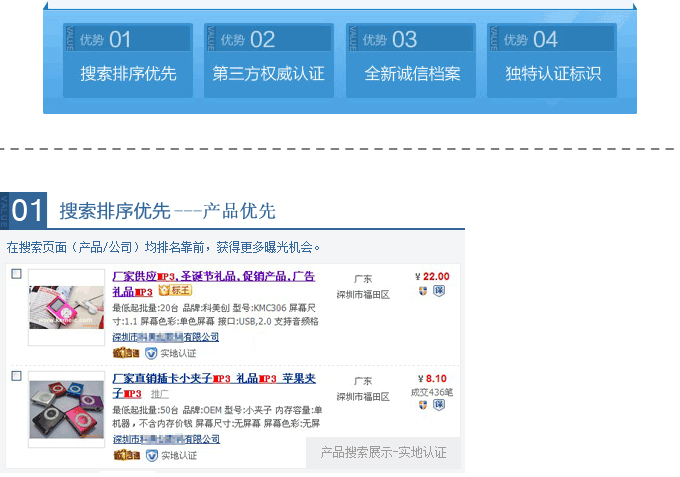Viewport: 680px width, 477px height.
Task: Tick the checkbox for the ¥8.10 MP3 listing
Action: click(16, 376)
